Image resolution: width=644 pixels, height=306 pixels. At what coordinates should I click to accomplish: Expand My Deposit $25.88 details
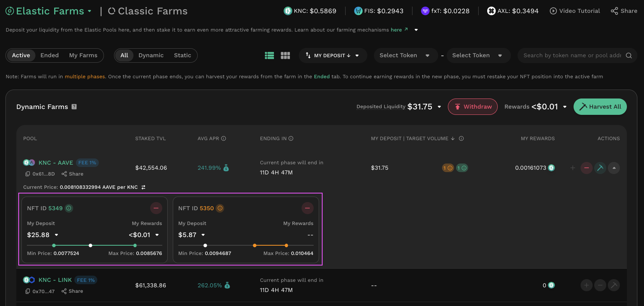(56, 235)
